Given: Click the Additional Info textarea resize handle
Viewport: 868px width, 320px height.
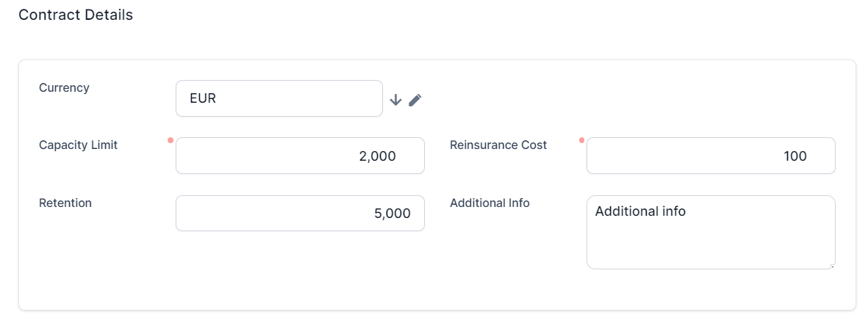Looking at the screenshot, I should pos(832,266).
